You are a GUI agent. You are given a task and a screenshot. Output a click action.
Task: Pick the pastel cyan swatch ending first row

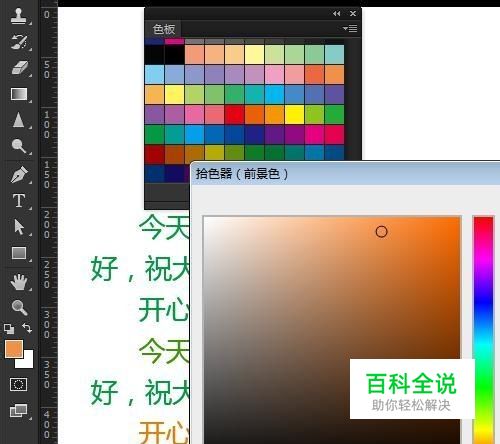[x=334, y=54]
